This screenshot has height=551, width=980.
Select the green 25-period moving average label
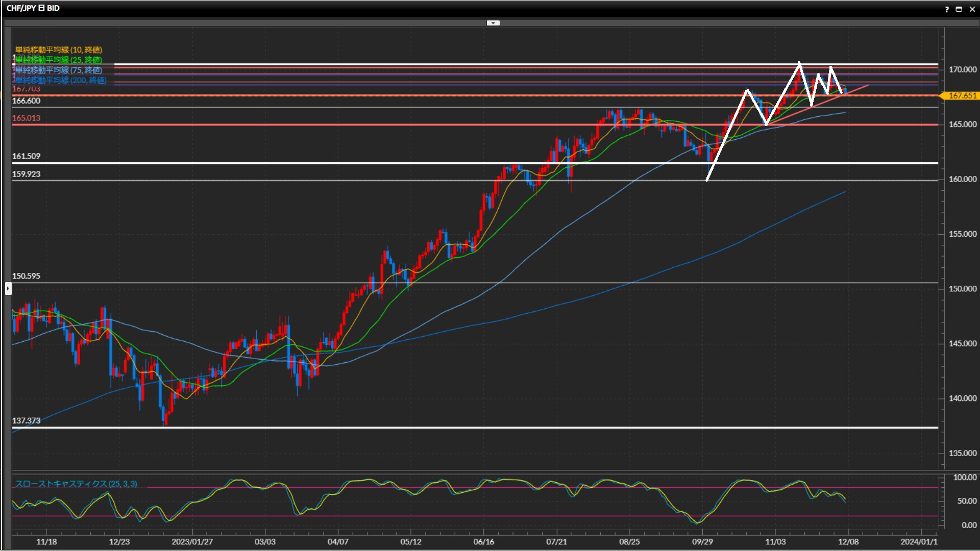(58, 60)
